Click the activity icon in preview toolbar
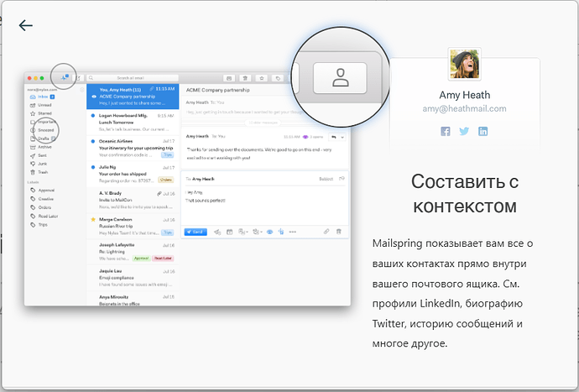The width and height of the screenshot is (579, 392). [x=65, y=77]
